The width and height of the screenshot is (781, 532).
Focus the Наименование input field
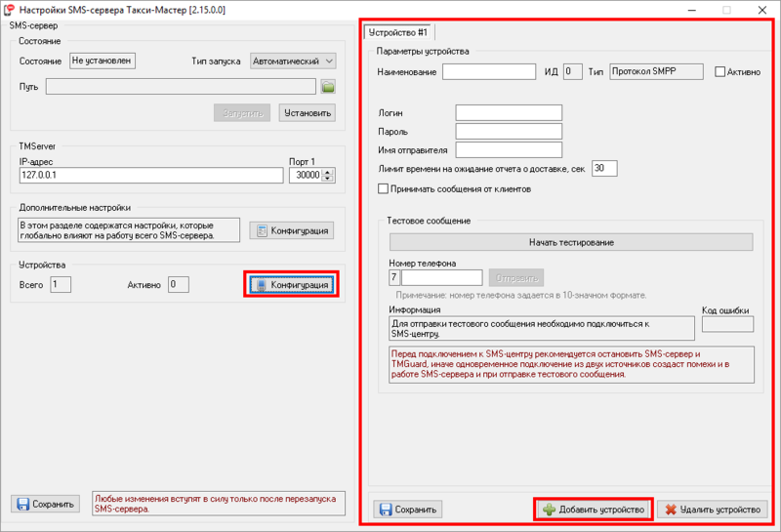pos(489,71)
